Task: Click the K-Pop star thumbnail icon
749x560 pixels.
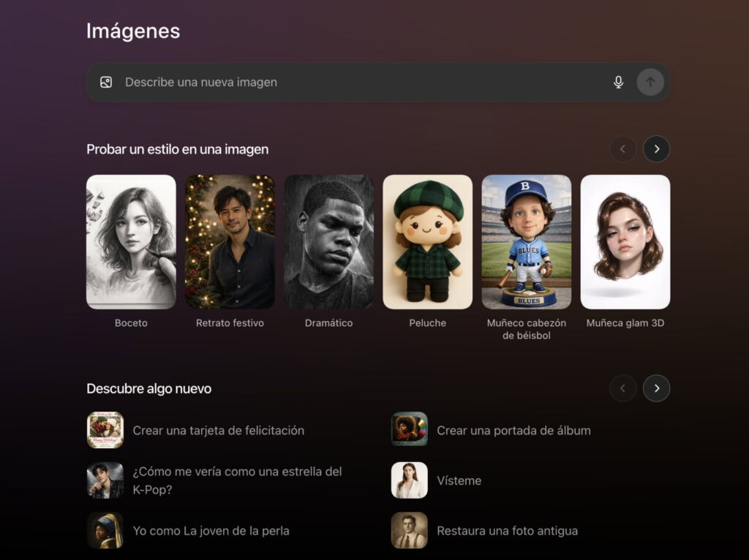Action: [x=105, y=480]
